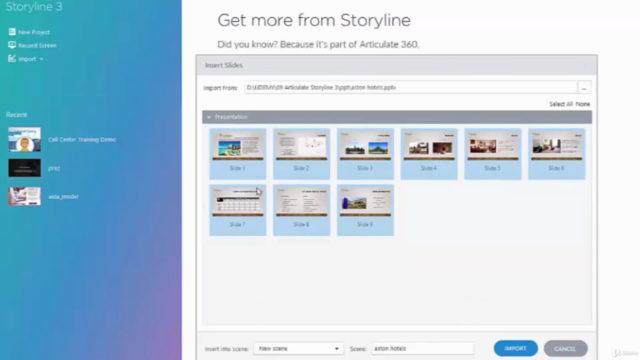640x360 pixels.
Task: Click None to deselect all slides
Action: [x=583, y=104]
